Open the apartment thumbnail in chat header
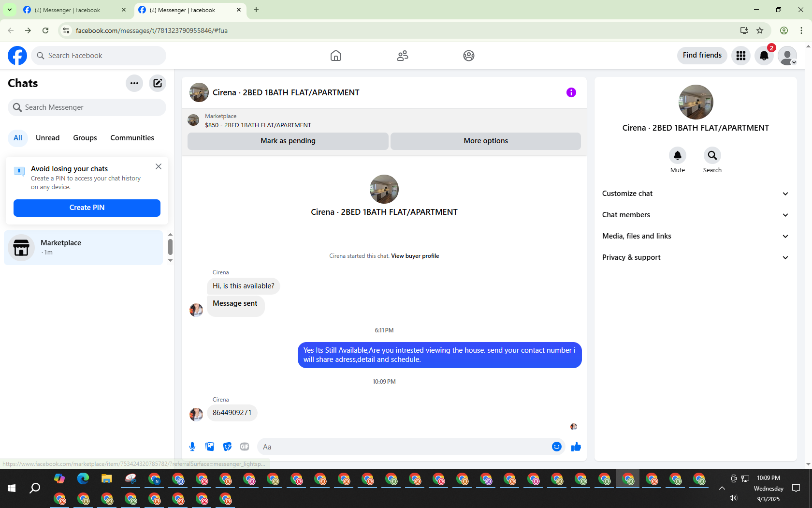Screen dimensions: 812x508 199,92
